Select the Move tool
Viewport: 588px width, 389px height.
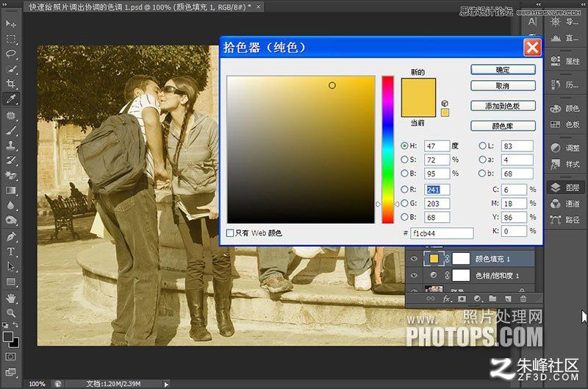pyautogui.click(x=11, y=24)
